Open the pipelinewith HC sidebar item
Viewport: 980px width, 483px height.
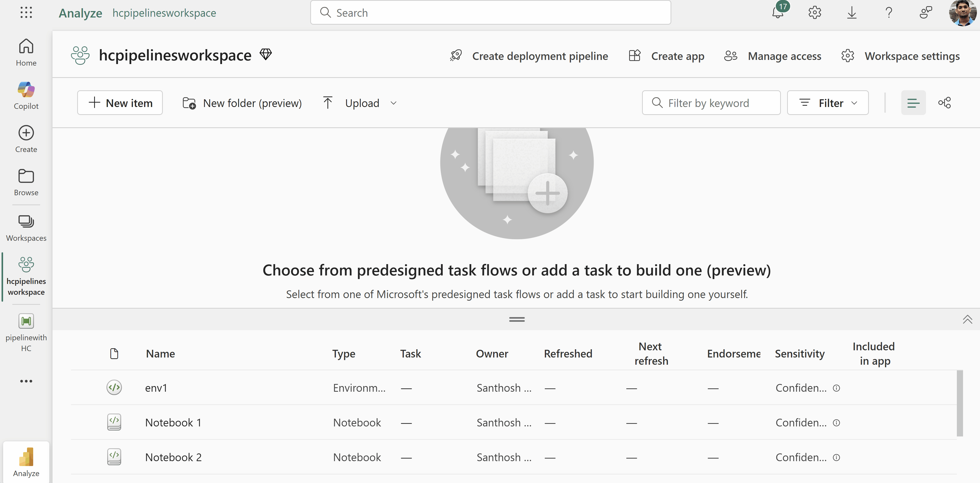[26, 332]
